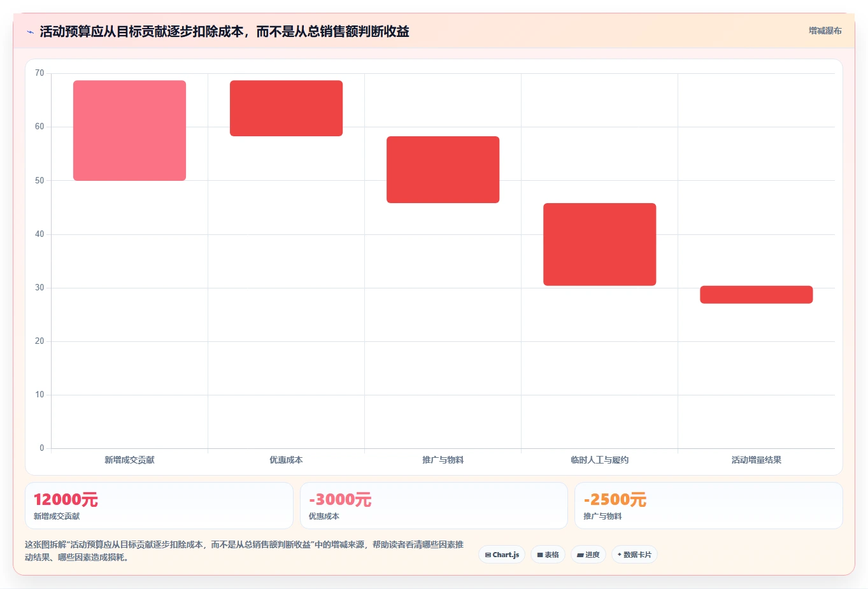Click the x-axis label 推广与物料
Screen dimensions: 868x589
[443, 460]
